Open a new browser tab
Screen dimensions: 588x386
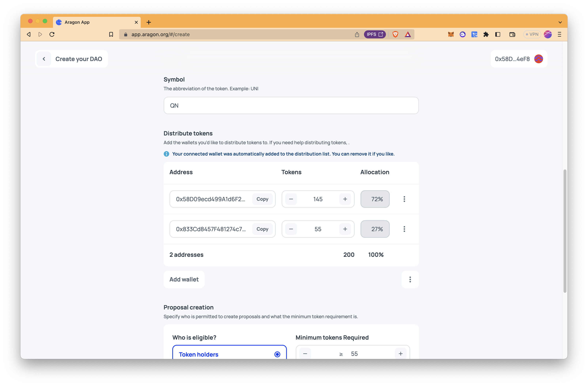(x=149, y=22)
